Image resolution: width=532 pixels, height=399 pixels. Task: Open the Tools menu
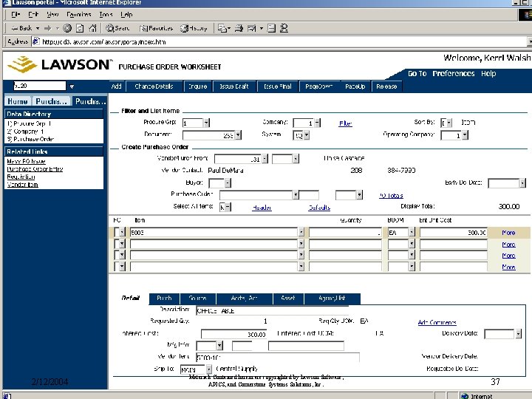coord(106,14)
